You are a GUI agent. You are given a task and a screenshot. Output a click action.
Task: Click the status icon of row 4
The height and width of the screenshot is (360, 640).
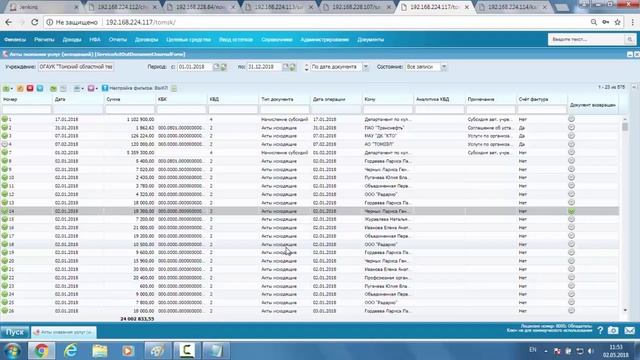pos(4,144)
